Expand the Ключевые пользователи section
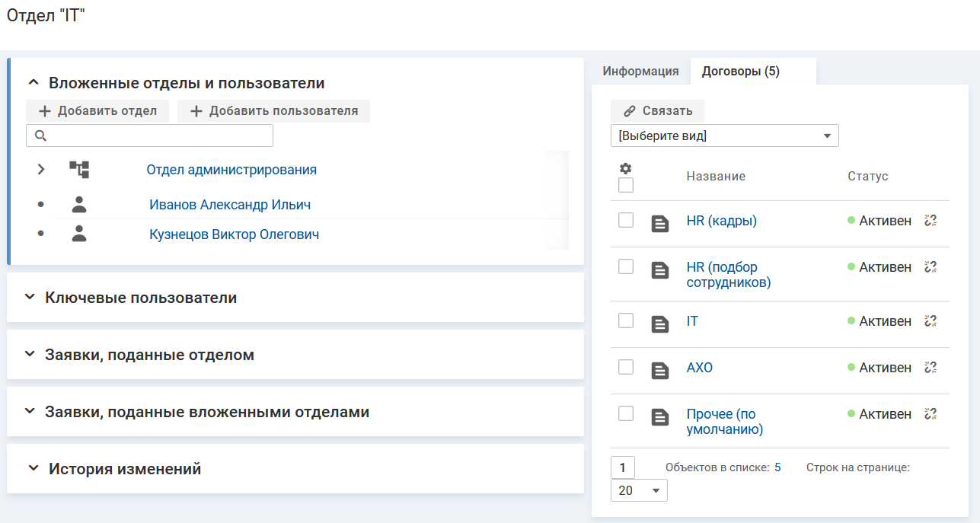The image size is (980, 523). point(30,298)
